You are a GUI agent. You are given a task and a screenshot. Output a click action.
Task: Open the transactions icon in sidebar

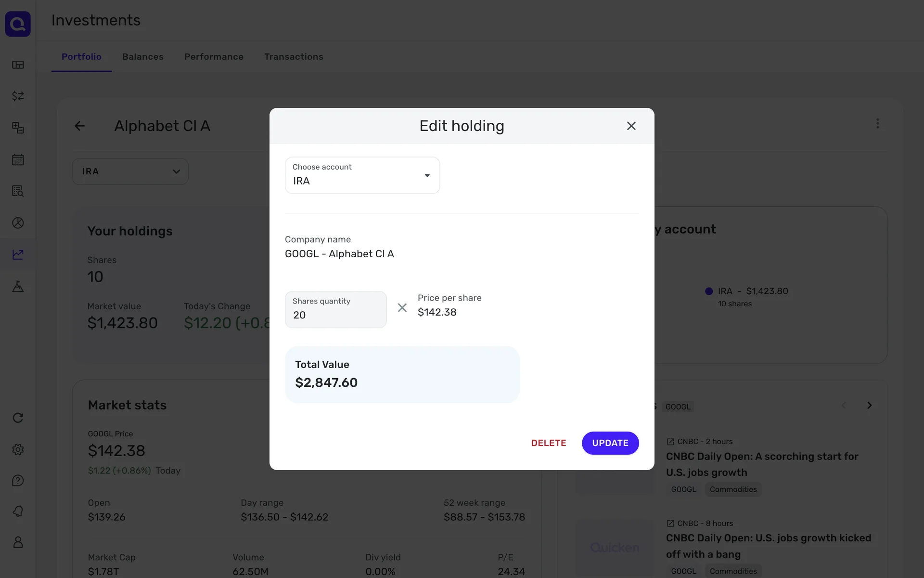pos(18,96)
